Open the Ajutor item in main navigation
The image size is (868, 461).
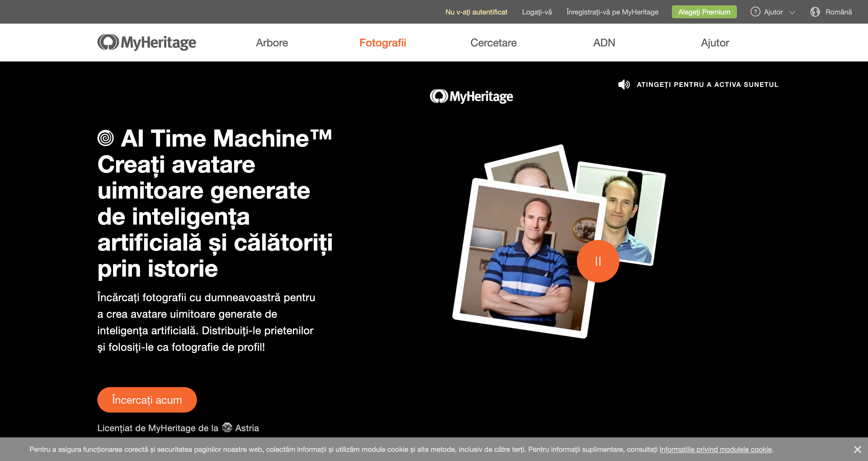(x=715, y=43)
